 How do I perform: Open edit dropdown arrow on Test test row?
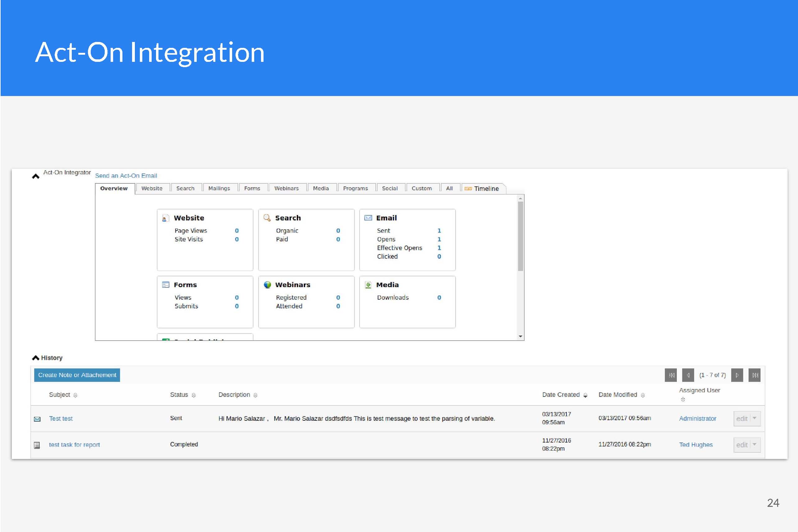click(754, 418)
